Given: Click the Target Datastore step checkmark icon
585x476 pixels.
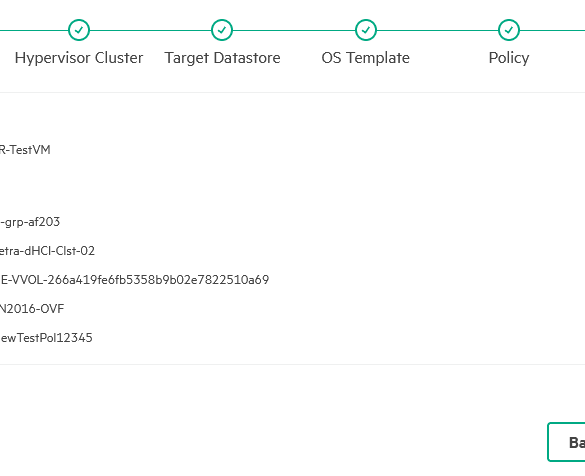Looking at the screenshot, I should [222, 30].
